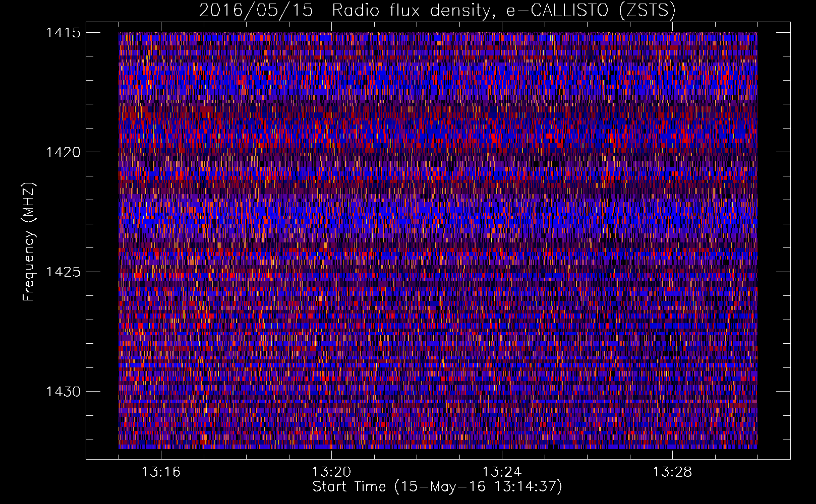The width and height of the screenshot is (816, 504).
Task: Click the 13:24 time tick label
Action: (x=502, y=472)
